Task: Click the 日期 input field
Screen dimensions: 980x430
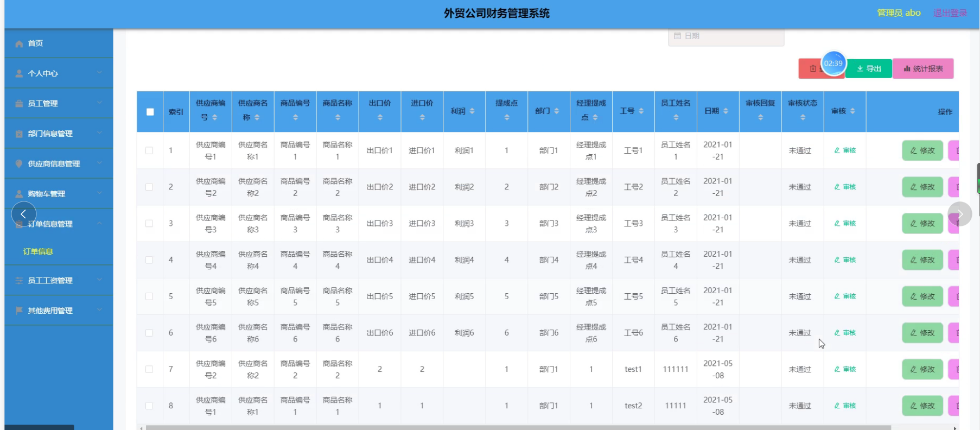Action: tap(726, 36)
